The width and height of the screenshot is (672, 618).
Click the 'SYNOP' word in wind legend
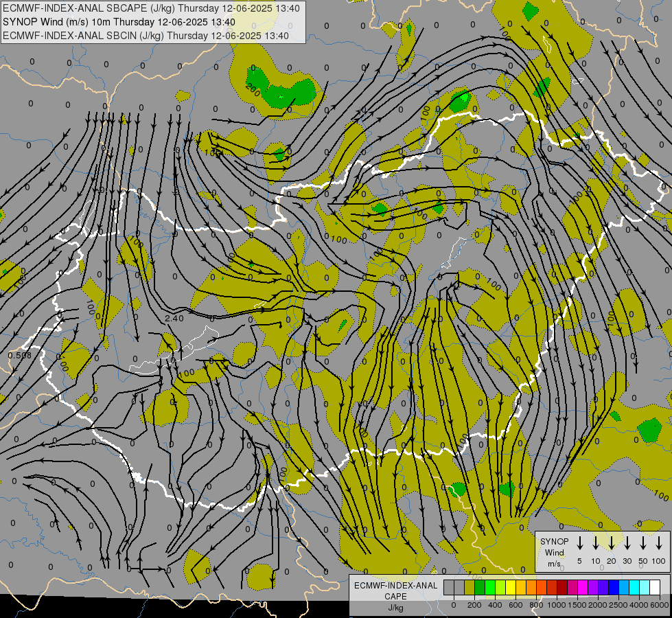554,541
